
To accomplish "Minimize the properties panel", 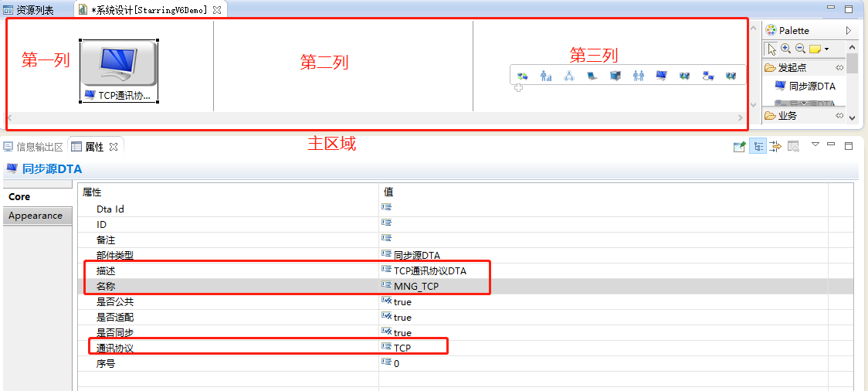I will [830, 144].
